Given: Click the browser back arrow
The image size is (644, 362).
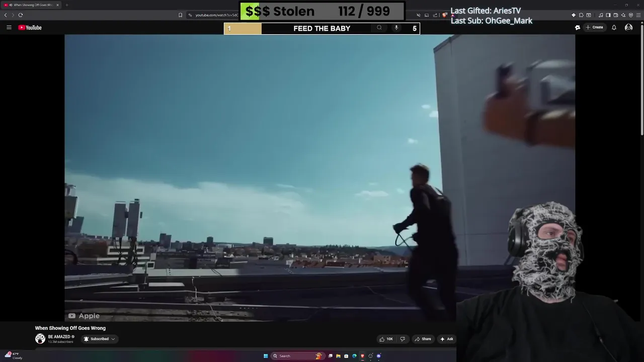Looking at the screenshot, I should tap(6, 15).
